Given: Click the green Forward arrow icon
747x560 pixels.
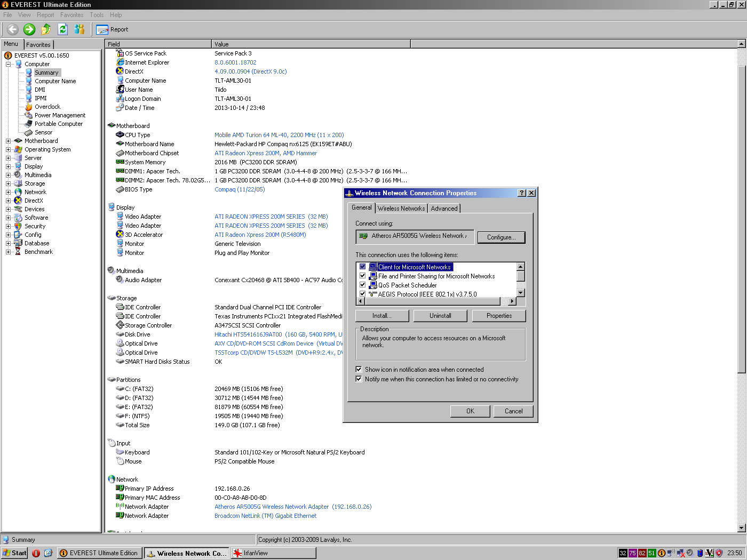Looking at the screenshot, I should coord(29,29).
